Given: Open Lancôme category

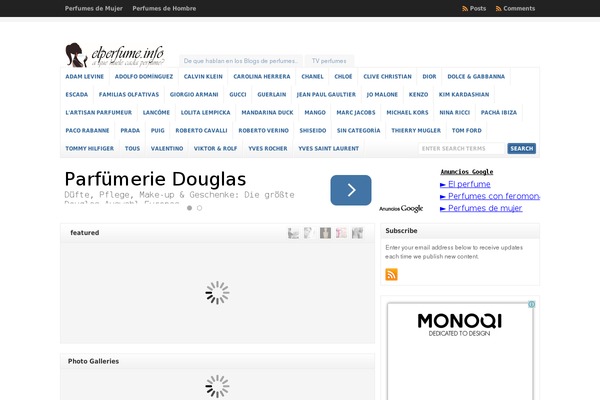Looking at the screenshot, I should click(156, 113).
